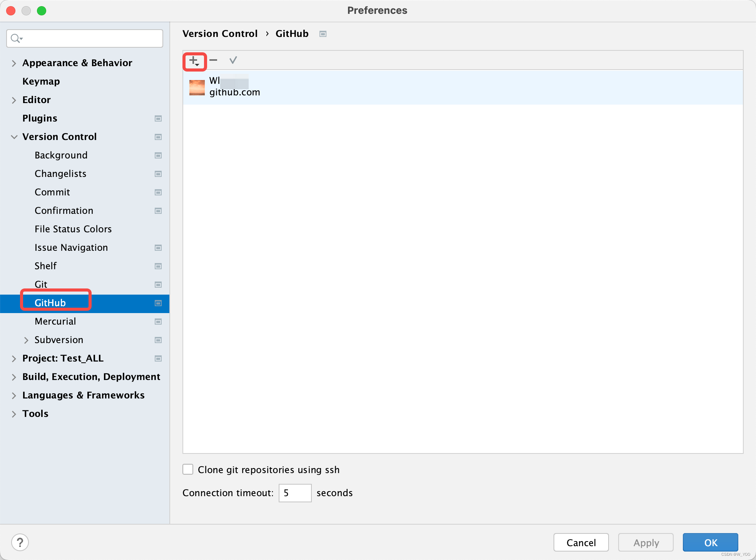Image resolution: width=756 pixels, height=560 pixels.
Task: Click the help question mark button
Action: 20,542
